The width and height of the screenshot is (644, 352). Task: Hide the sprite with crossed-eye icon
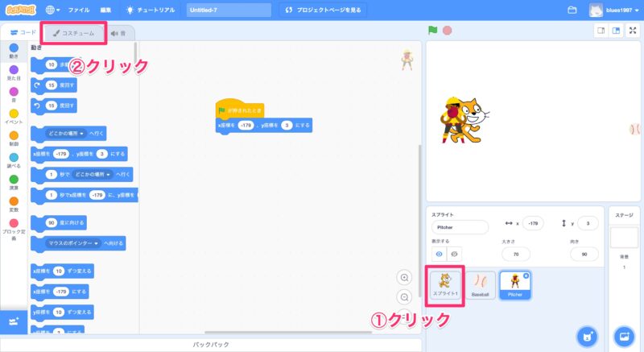(455, 254)
